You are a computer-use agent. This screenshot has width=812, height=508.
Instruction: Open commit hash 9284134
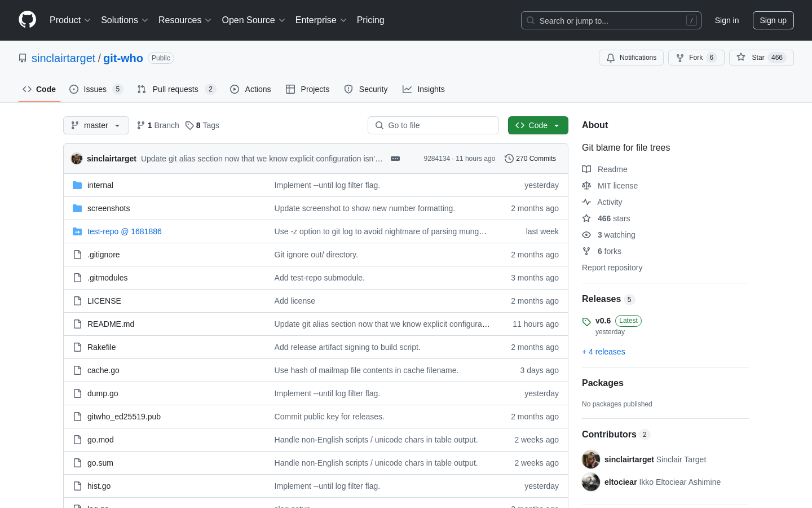point(437,159)
